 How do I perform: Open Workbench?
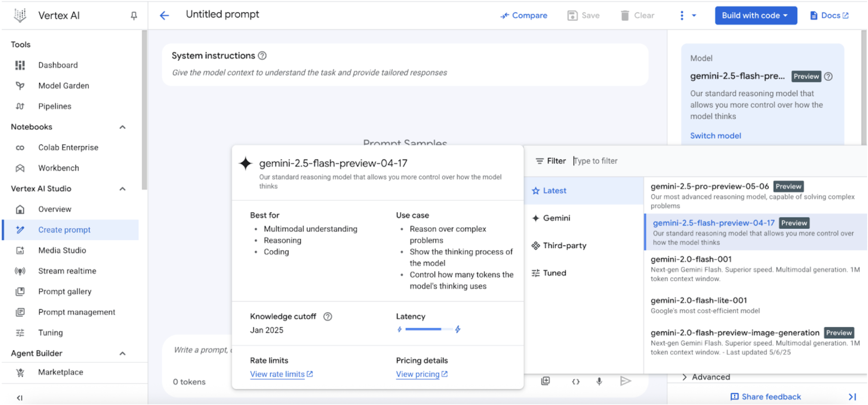[58, 168]
